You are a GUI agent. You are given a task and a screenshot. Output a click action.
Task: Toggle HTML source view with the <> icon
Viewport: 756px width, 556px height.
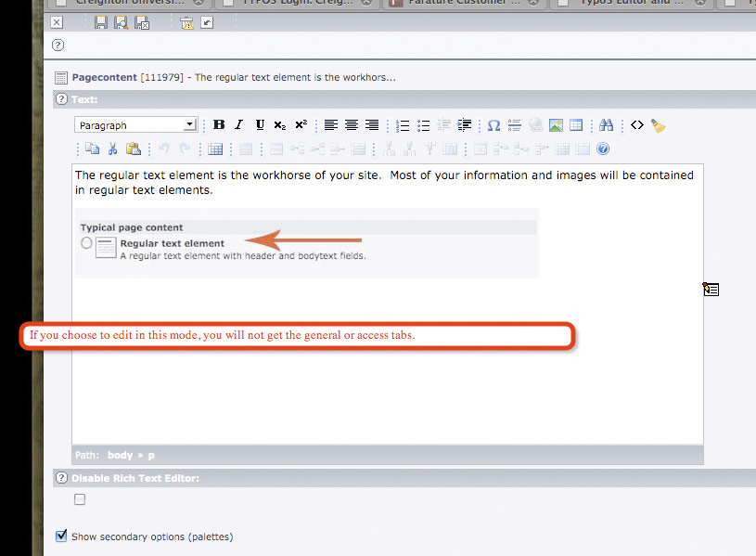(637, 125)
